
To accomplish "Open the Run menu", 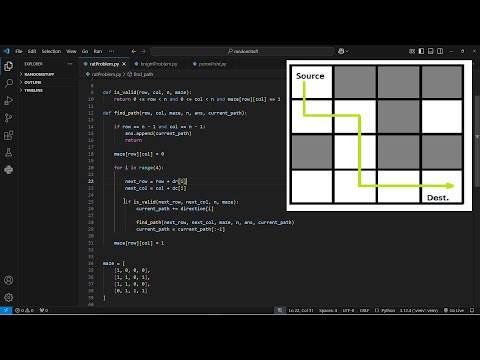I will (98, 51).
